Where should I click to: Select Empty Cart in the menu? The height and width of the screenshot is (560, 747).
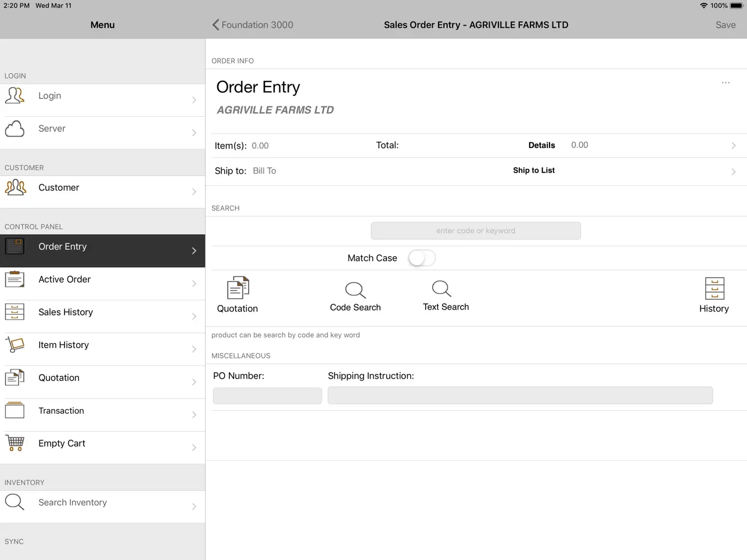102,448
